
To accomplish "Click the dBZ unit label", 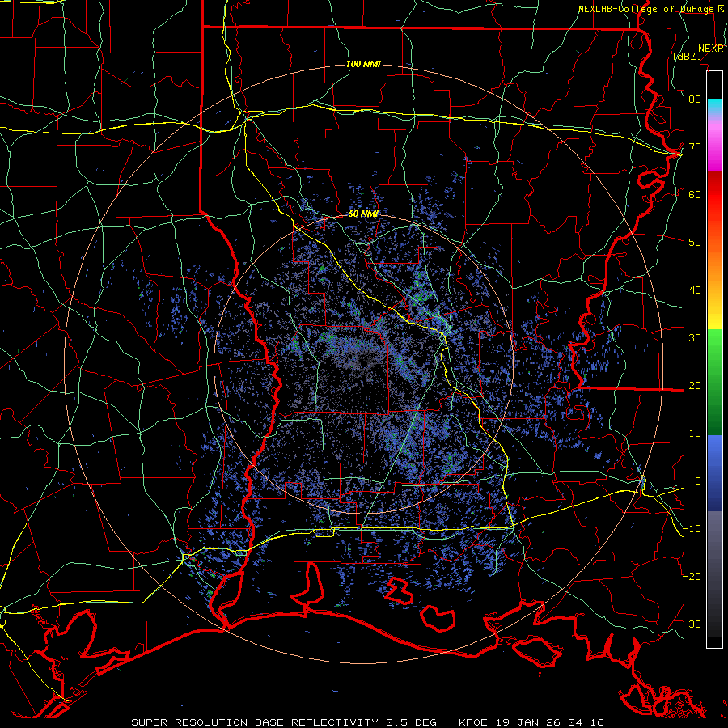I will [687, 56].
